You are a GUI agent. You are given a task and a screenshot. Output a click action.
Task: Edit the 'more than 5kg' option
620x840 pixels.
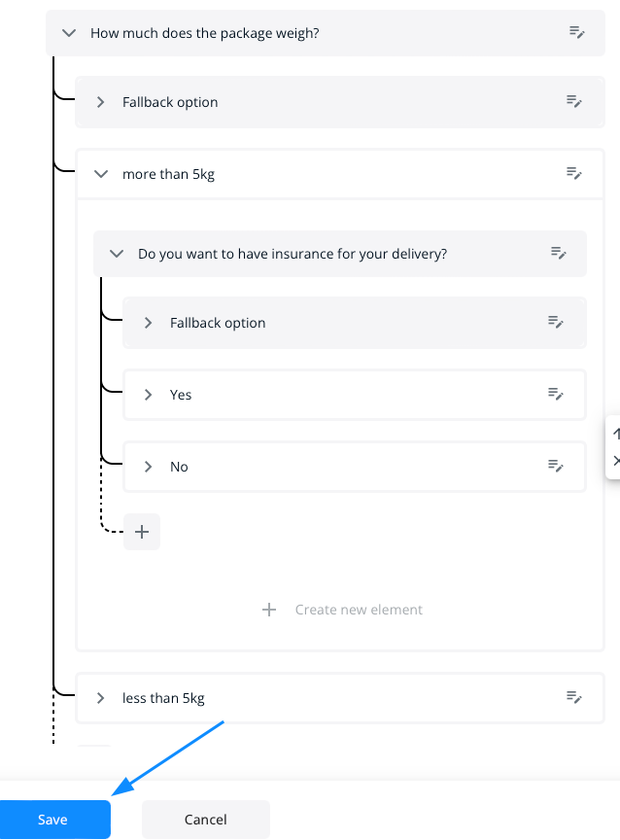click(574, 173)
